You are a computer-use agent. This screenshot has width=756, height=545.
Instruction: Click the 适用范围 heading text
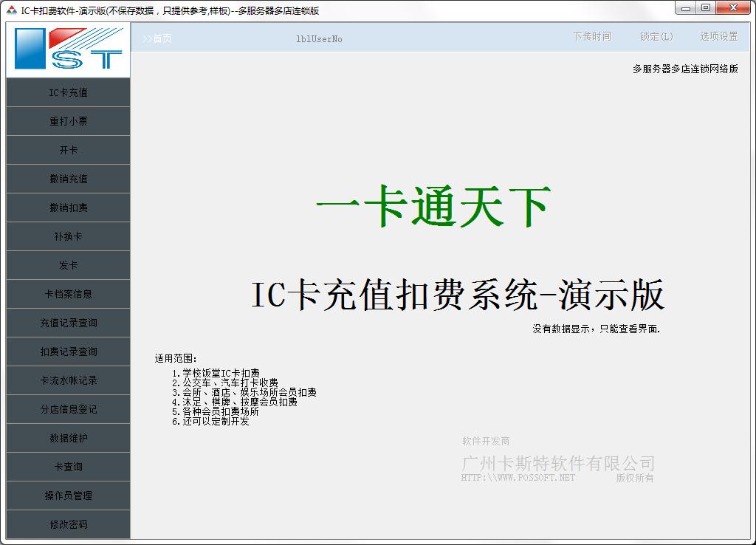click(176, 359)
